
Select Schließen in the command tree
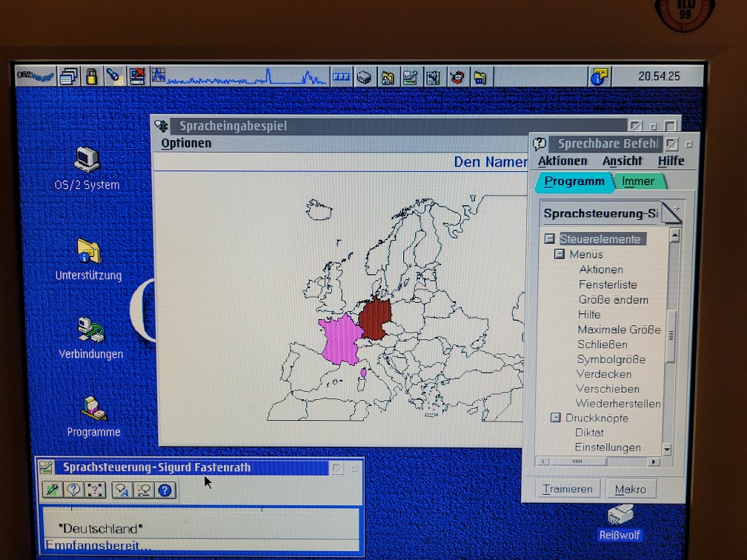coord(602,344)
